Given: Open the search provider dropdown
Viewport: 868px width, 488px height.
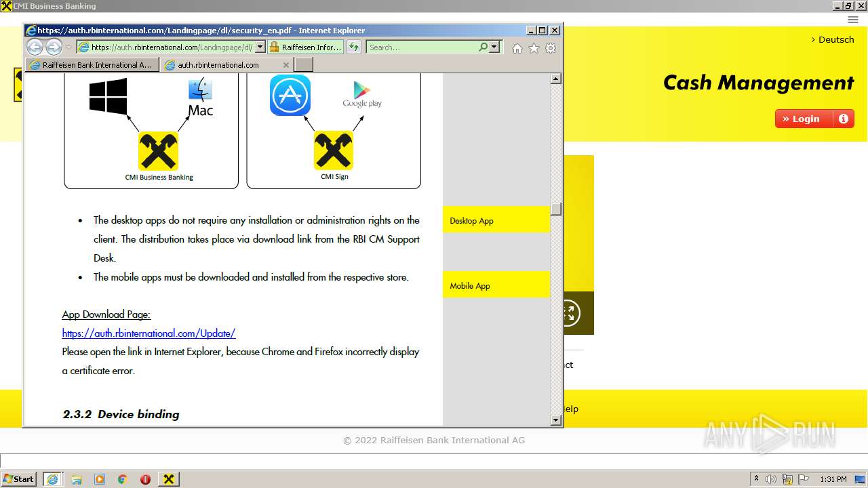Looking at the screenshot, I should (494, 47).
